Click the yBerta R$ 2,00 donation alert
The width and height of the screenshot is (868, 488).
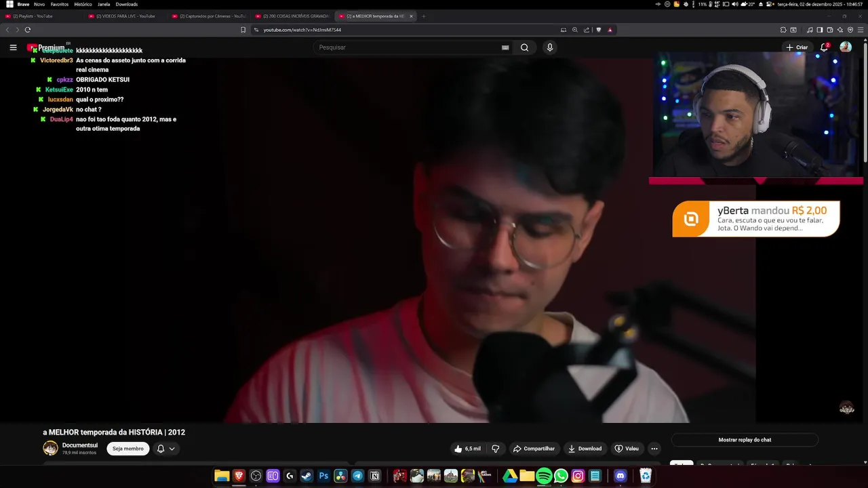coord(756,219)
